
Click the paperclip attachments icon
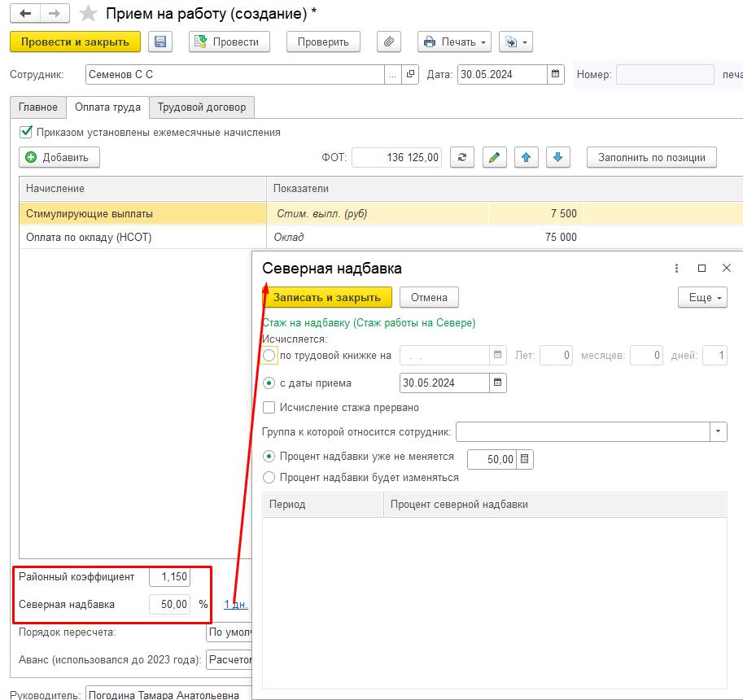(x=389, y=42)
